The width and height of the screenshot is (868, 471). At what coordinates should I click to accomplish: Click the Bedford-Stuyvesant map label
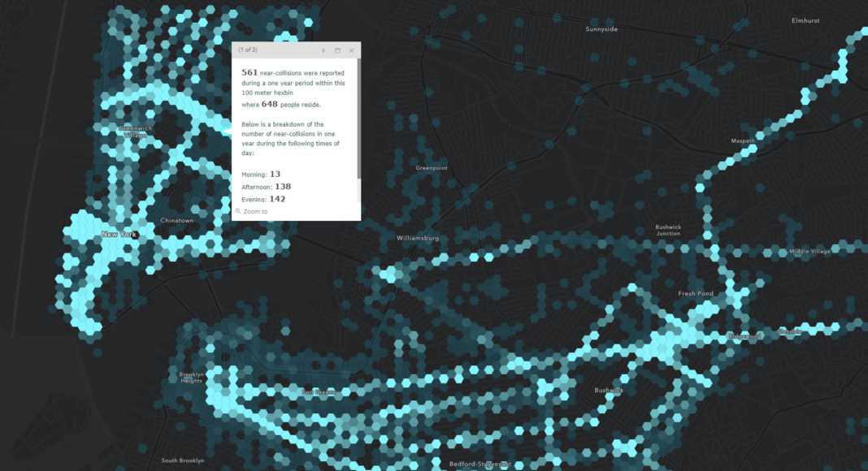480,464
